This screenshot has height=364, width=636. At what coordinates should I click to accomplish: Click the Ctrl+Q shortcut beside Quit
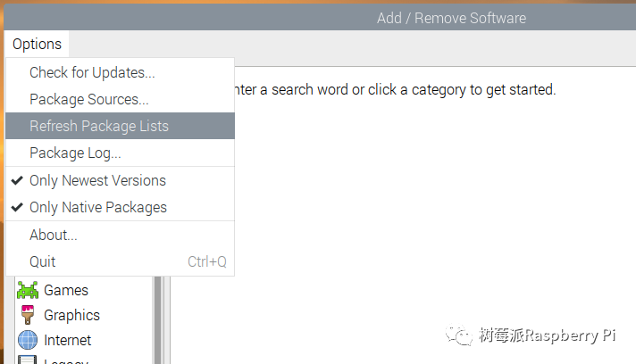(206, 261)
